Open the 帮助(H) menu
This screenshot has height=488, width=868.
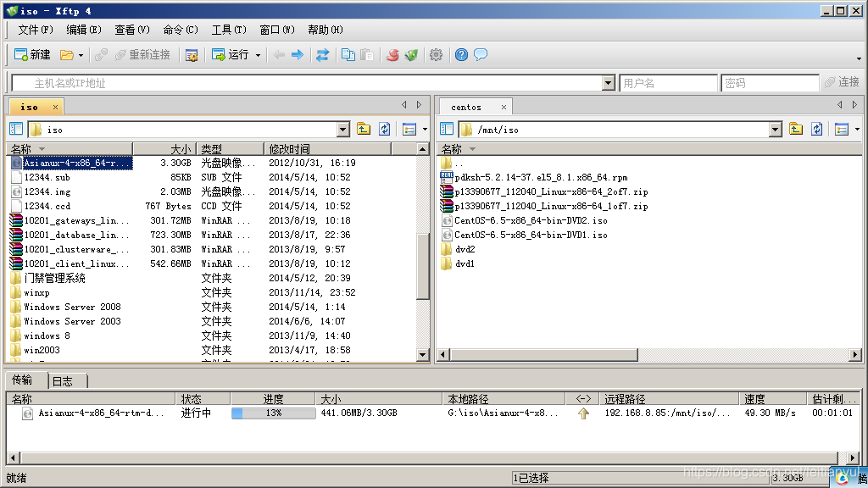[325, 30]
